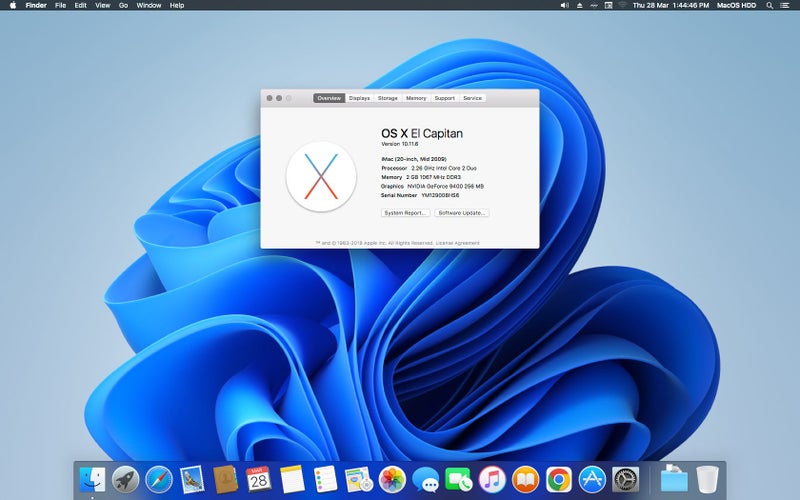
Task: Open the Trash in the Dock
Action: coord(707,480)
